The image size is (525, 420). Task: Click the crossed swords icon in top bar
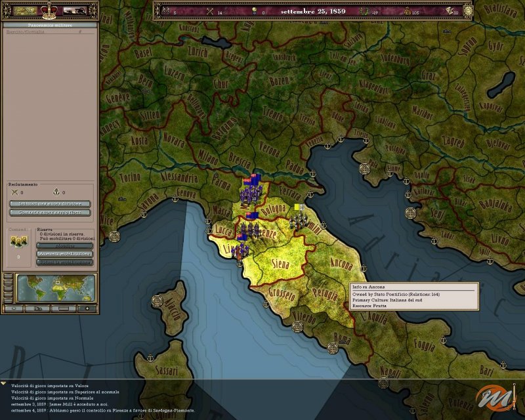coord(210,11)
